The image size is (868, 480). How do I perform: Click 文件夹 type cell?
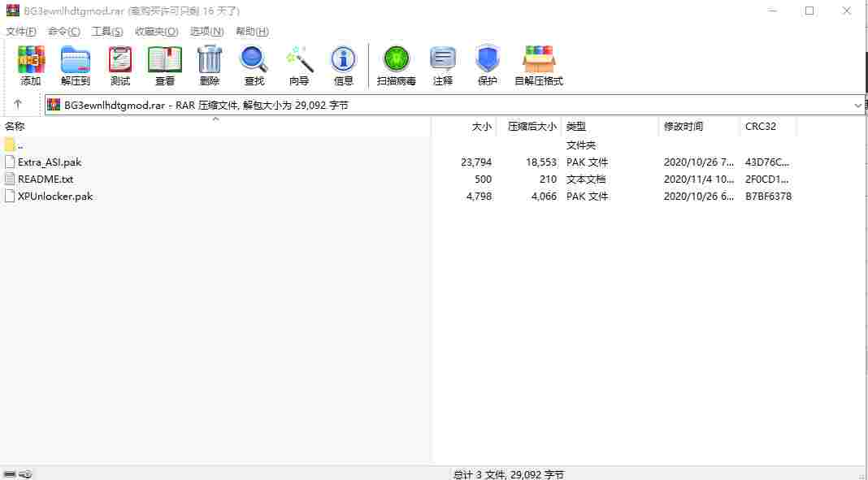pos(580,145)
